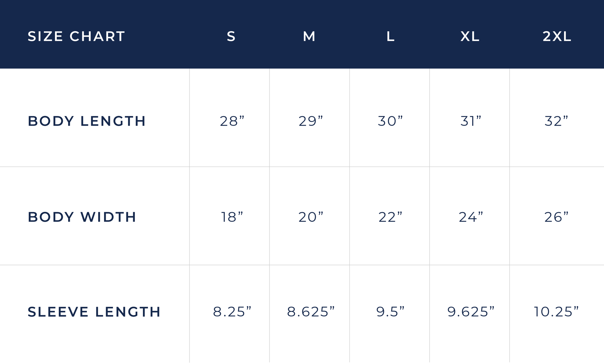This screenshot has width=604, height=364.
Task: Click the BODY WIDTH row label
Action: click(x=82, y=217)
